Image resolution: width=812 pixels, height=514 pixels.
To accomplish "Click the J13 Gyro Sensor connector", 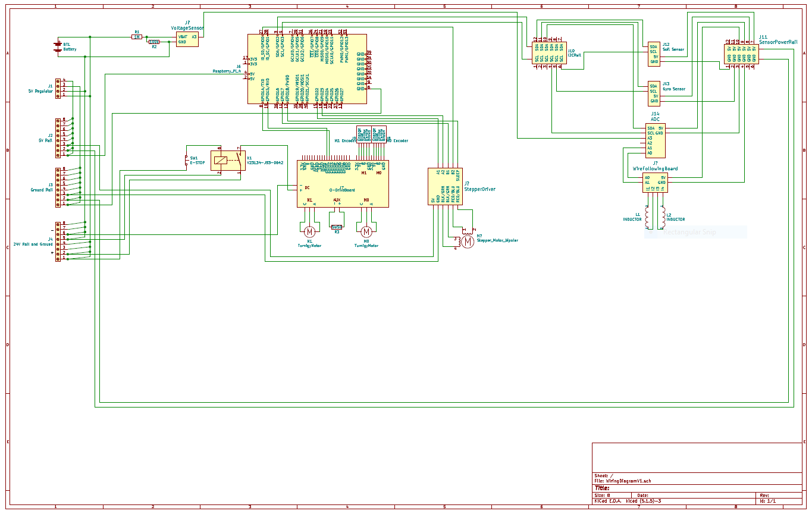I will [x=654, y=93].
